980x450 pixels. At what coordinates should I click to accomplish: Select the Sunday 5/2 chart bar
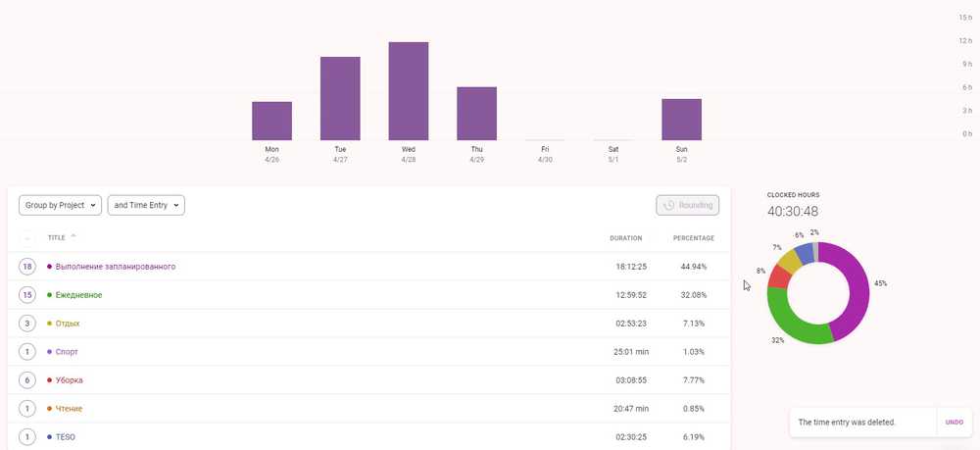pyautogui.click(x=681, y=120)
